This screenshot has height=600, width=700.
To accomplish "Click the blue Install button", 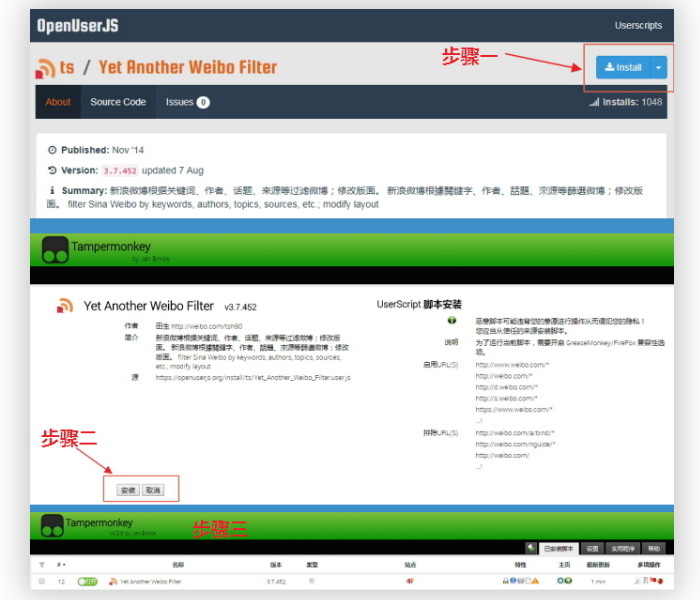I will pyautogui.click(x=623, y=67).
